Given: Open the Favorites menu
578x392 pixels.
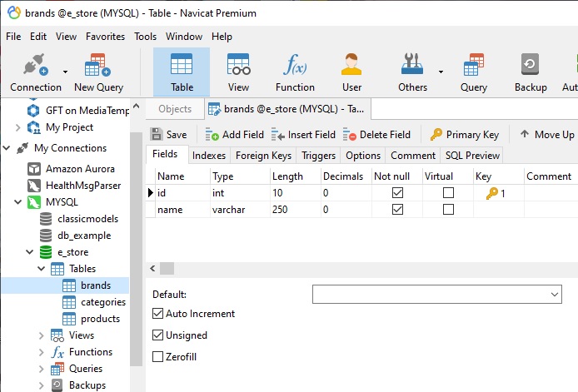Looking at the screenshot, I should [106, 37].
